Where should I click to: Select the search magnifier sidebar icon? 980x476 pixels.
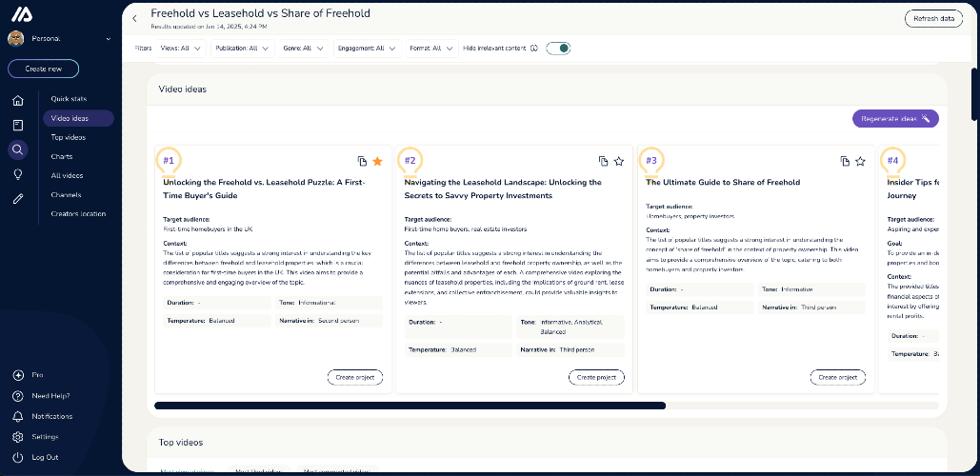(x=17, y=149)
